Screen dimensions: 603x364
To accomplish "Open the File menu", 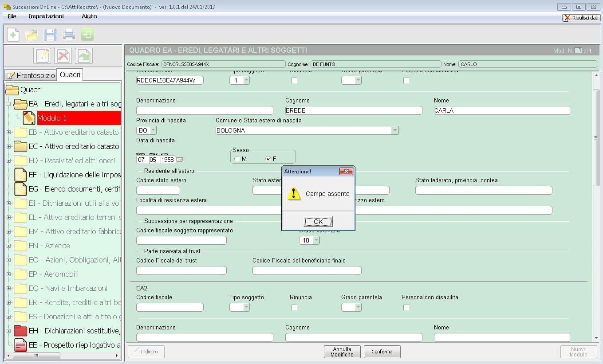I will pyautogui.click(x=12, y=16).
